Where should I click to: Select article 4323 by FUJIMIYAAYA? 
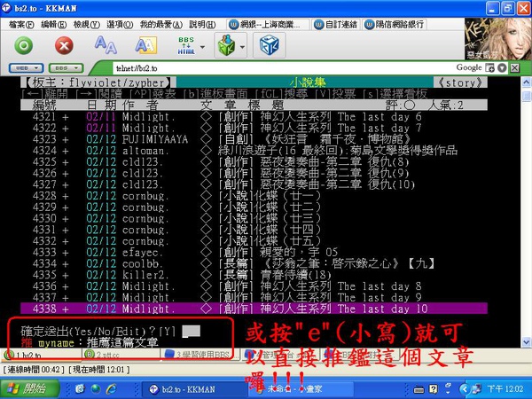(x=254, y=139)
